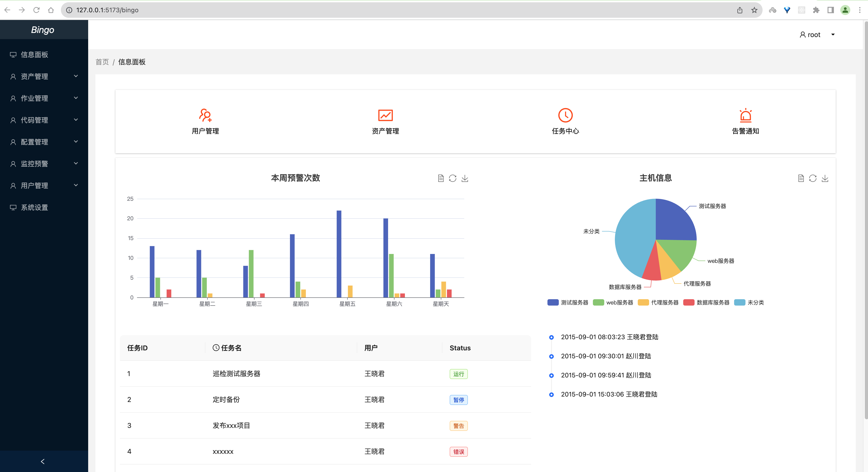This screenshot has width=868, height=472.
Task: Expand the 资产管理 sidebar submenu
Action: tap(44, 77)
